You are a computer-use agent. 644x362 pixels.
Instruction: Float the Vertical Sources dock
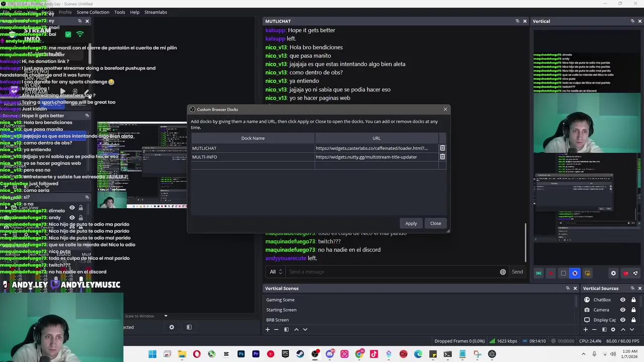tap(632, 289)
